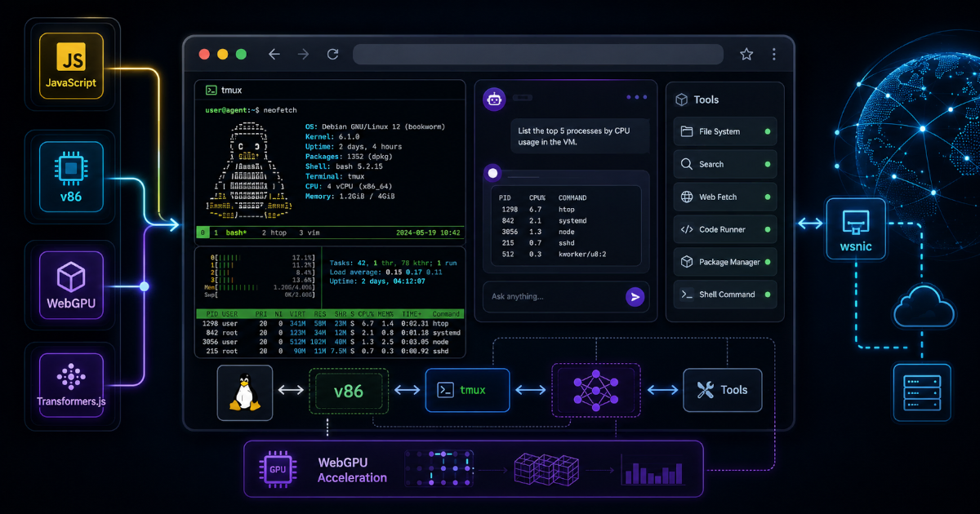Go back with the browser back arrow
Screen dimensions: 980x514
pyautogui.click(x=274, y=54)
